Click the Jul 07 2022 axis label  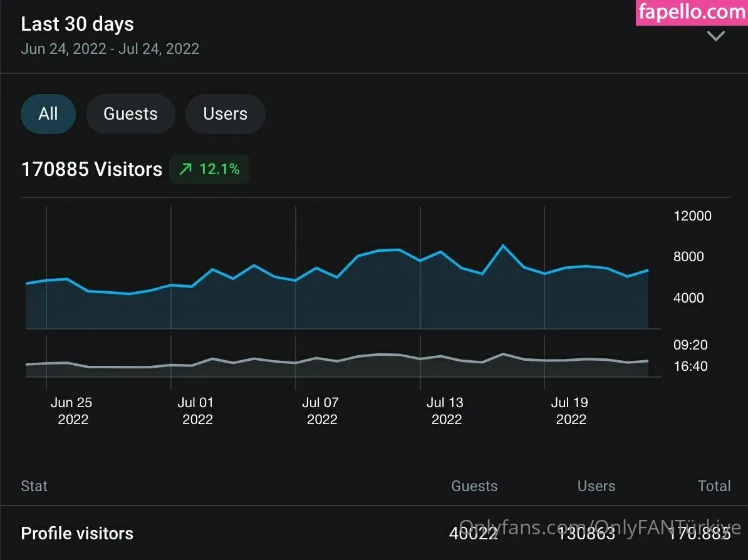click(321, 411)
